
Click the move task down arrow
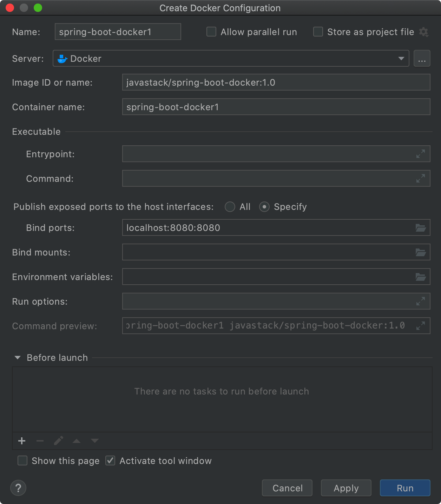95,441
